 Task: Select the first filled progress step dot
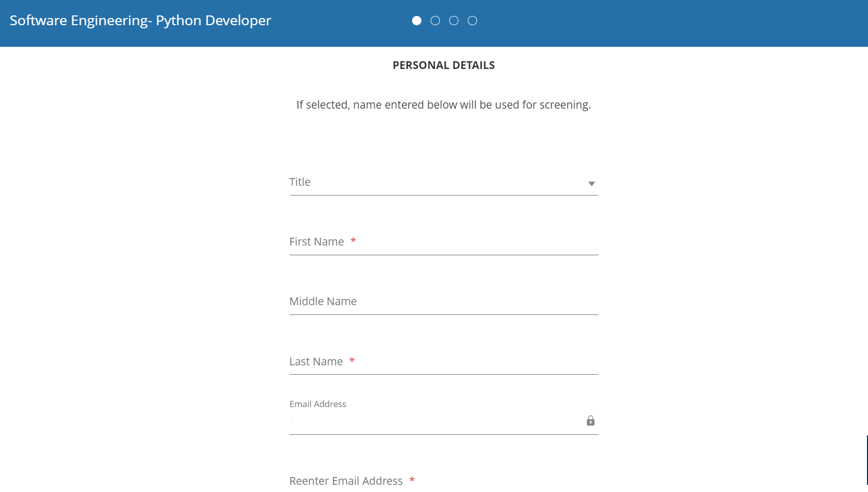point(417,21)
